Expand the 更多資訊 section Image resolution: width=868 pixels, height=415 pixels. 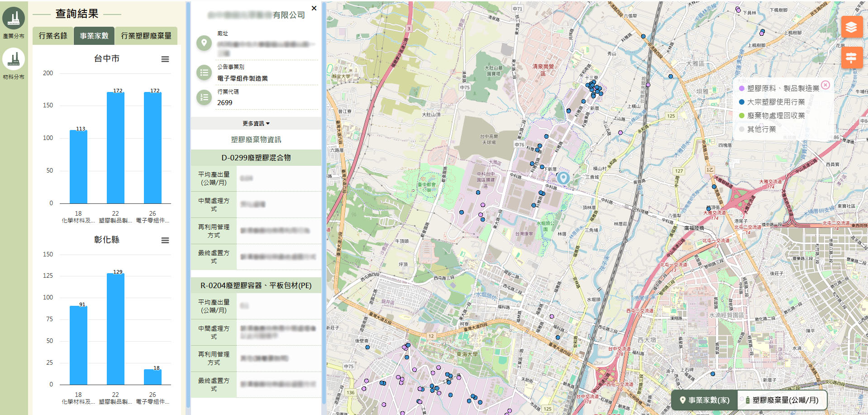click(x=255, y=123)
